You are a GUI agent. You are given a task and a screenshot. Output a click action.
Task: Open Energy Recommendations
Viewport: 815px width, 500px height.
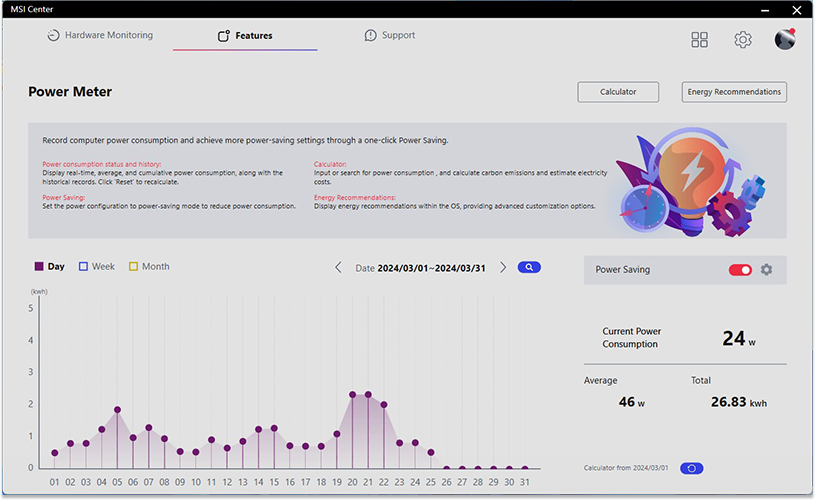tap(734, 92)
